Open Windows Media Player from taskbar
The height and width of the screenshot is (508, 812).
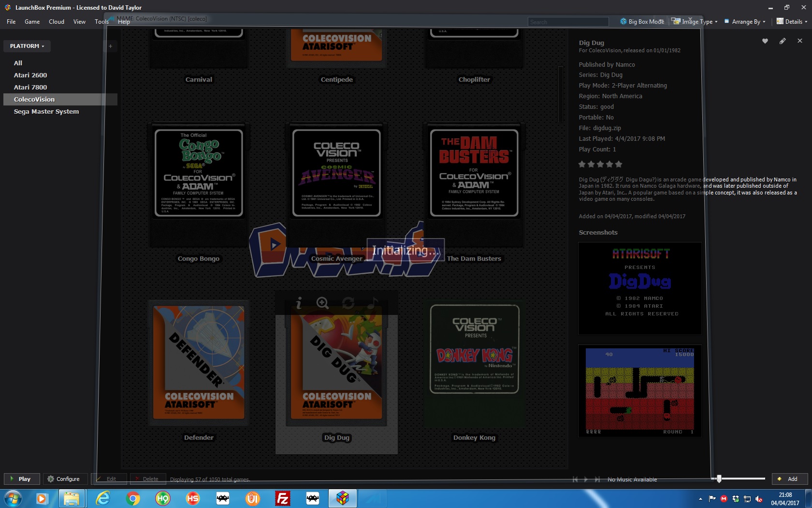point(42,498)
